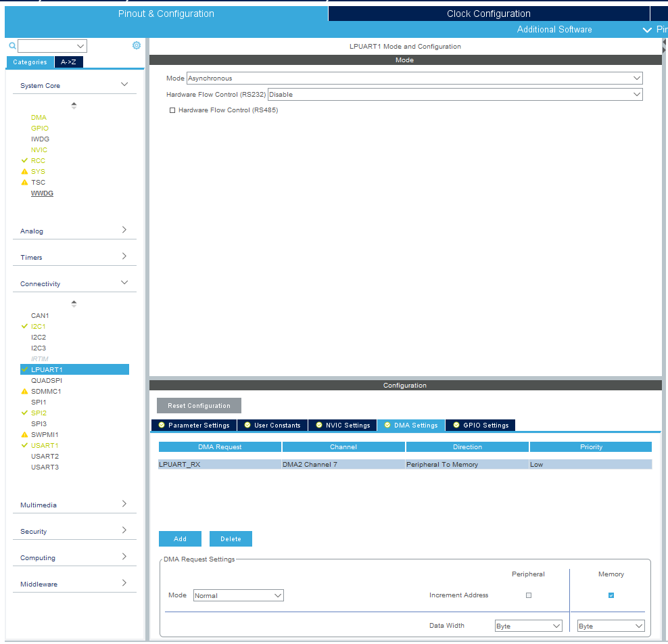The image size is (668, 644).
Task: Expand the Multimedia category
Action: 124,504
